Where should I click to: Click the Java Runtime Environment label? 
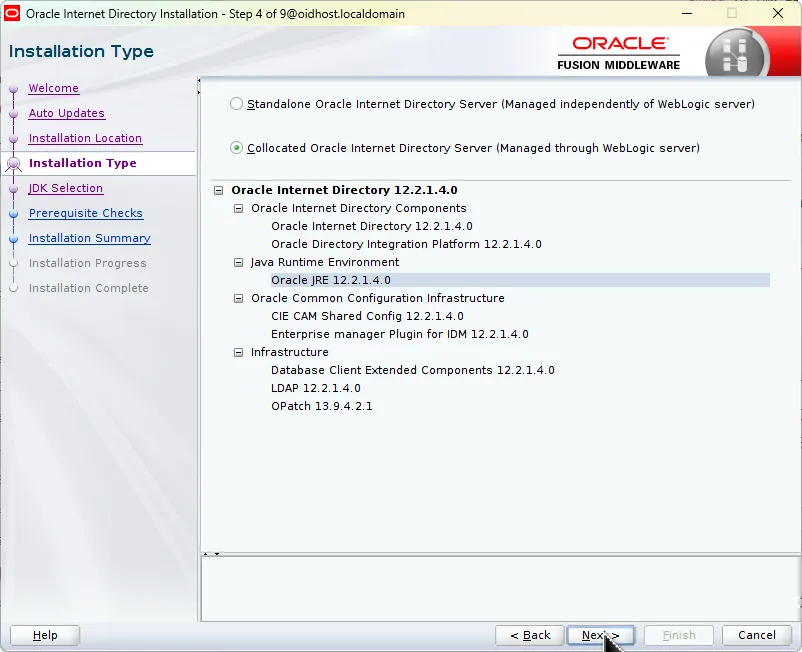click(325, 262)
